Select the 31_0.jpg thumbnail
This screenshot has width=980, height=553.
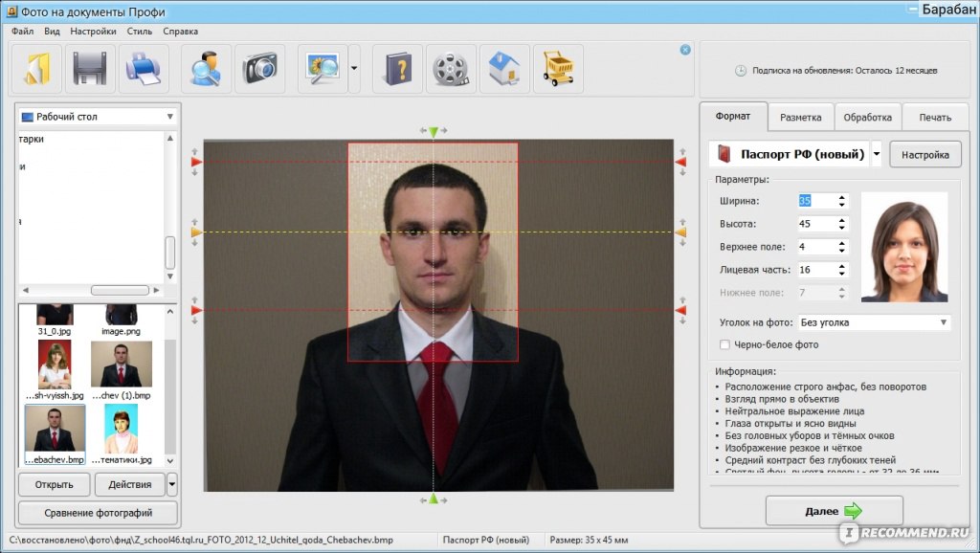point(55,321)
